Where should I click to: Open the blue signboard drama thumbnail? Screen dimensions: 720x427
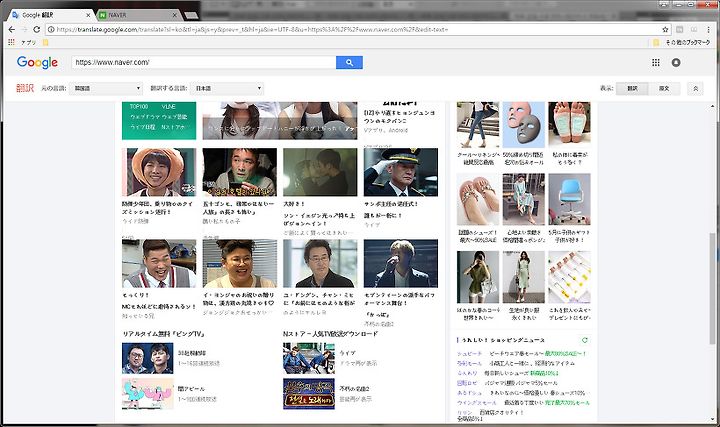tap(309, 394)
